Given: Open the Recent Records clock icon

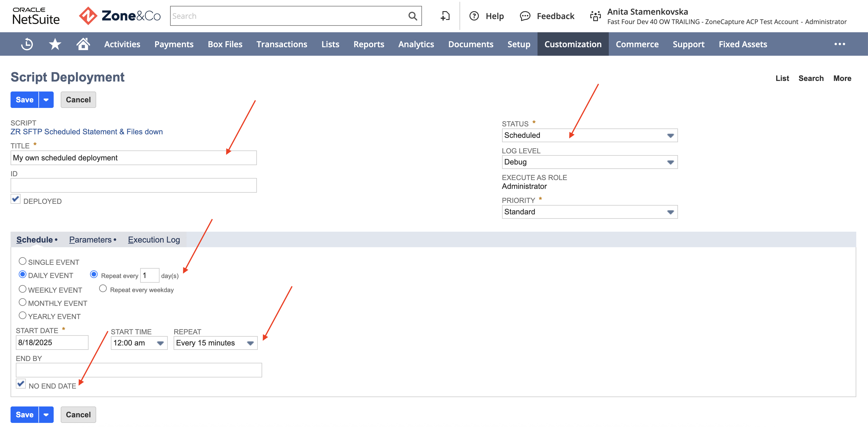Looking at the screenshot, I should click(27, 44).
